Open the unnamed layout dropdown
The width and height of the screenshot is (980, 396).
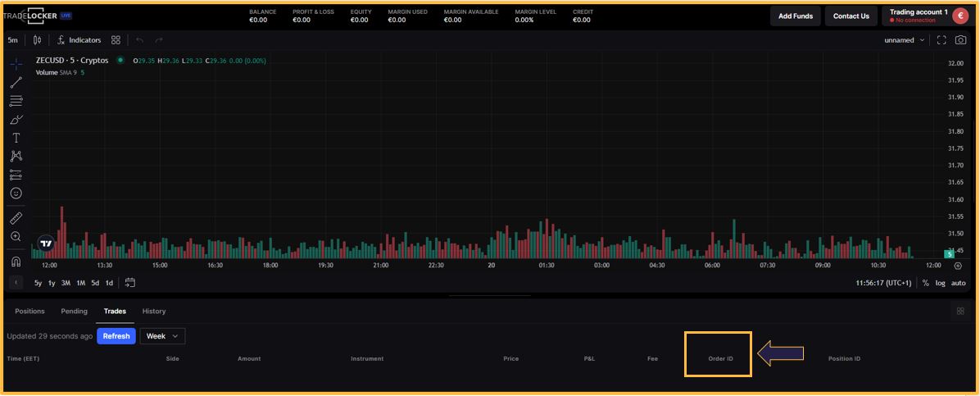click(x=905, y=40)
